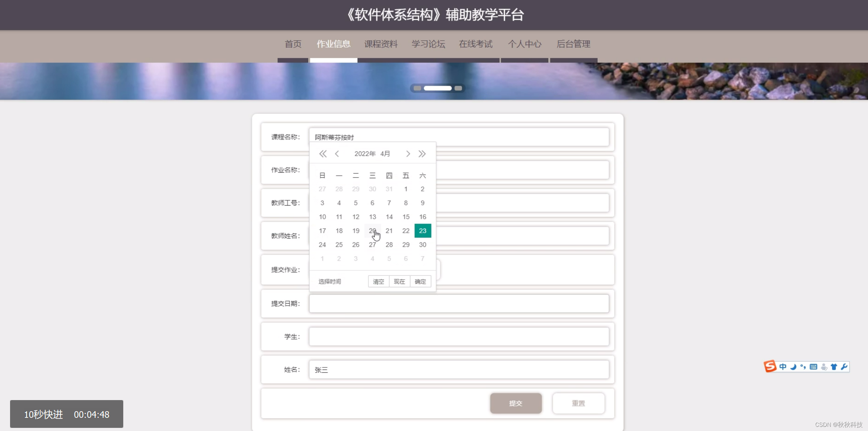Screen dimensions: 868x431
Task: Jump to next year with double-right arrow
Action: pos(423,154)
